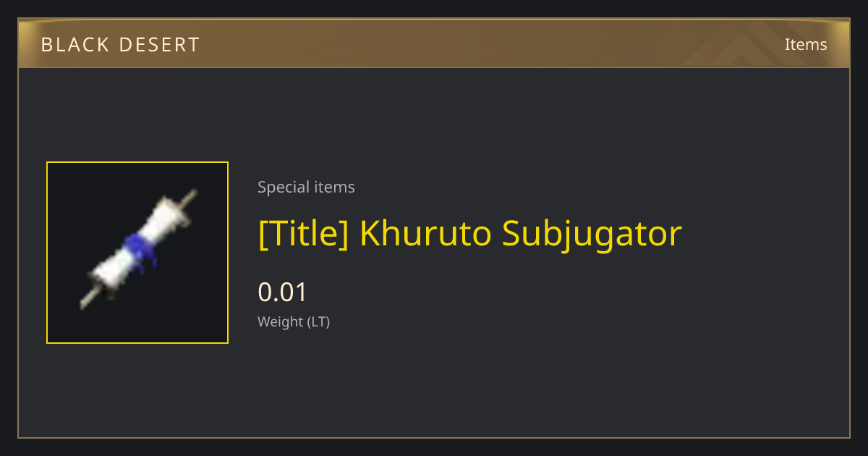Click the 0.01 weight value

pyautogui.click(x=283, y=292)
